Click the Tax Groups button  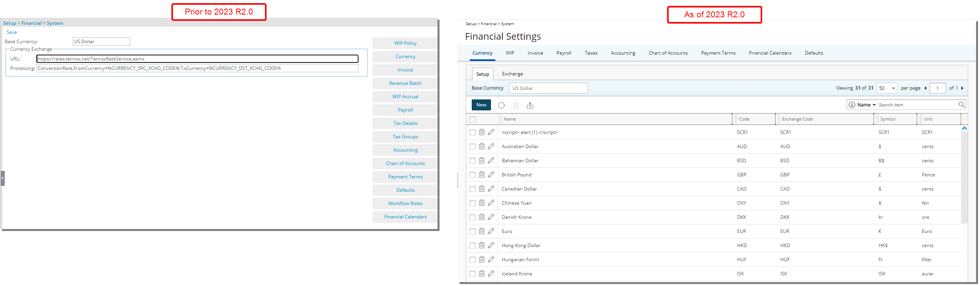[x=405, y=137]
